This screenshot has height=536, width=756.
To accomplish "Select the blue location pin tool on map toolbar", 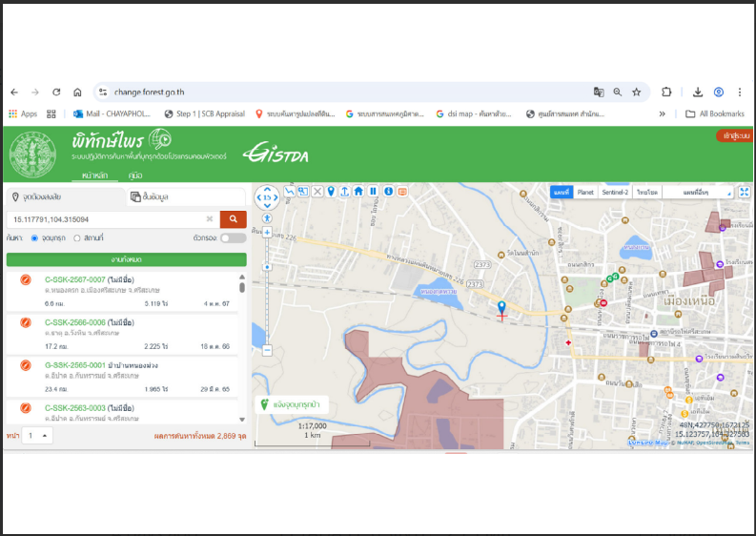I will [x=331, y=192].
